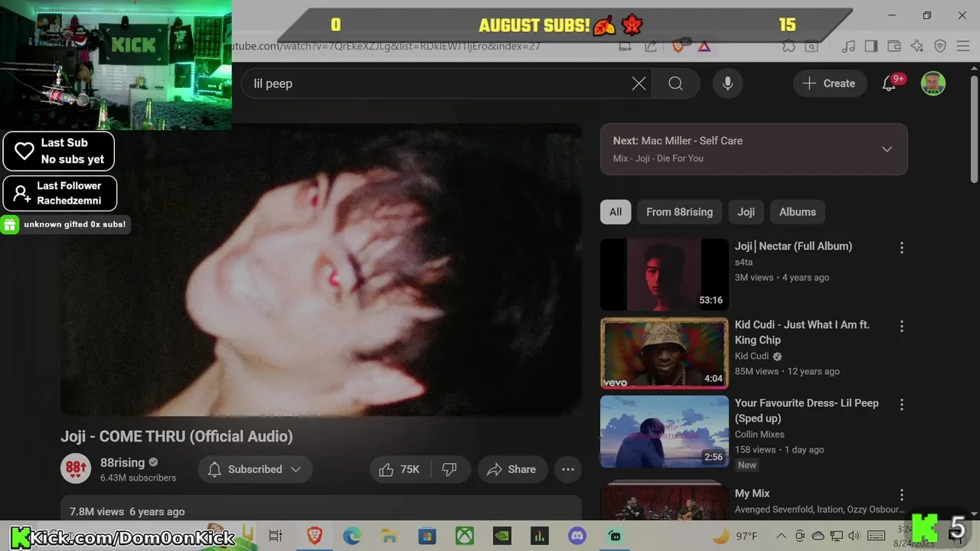This screenshot has height=551, width=980.
Task: Expand the Next up mix queue chevron
Action: click(887, 149)
